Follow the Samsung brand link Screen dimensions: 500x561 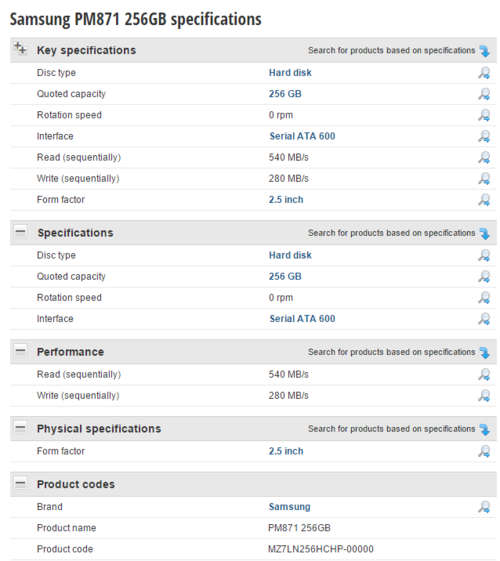tap(289, 507)
